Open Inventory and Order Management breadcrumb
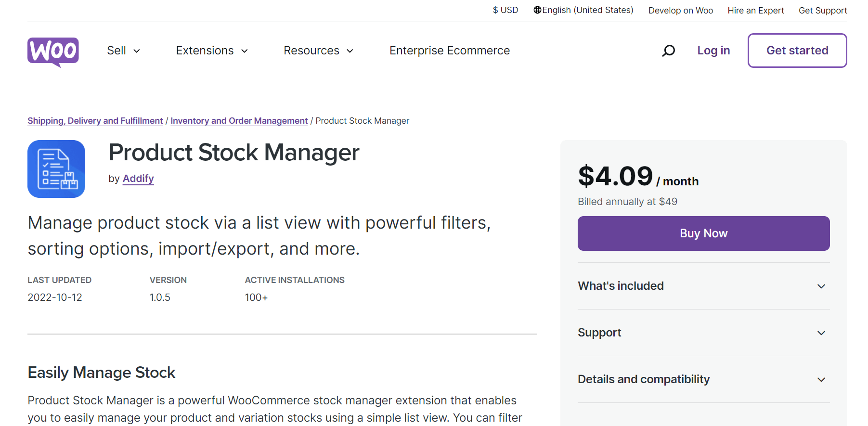The height and width of the screenshot is (426, 868). click(239, 121)
